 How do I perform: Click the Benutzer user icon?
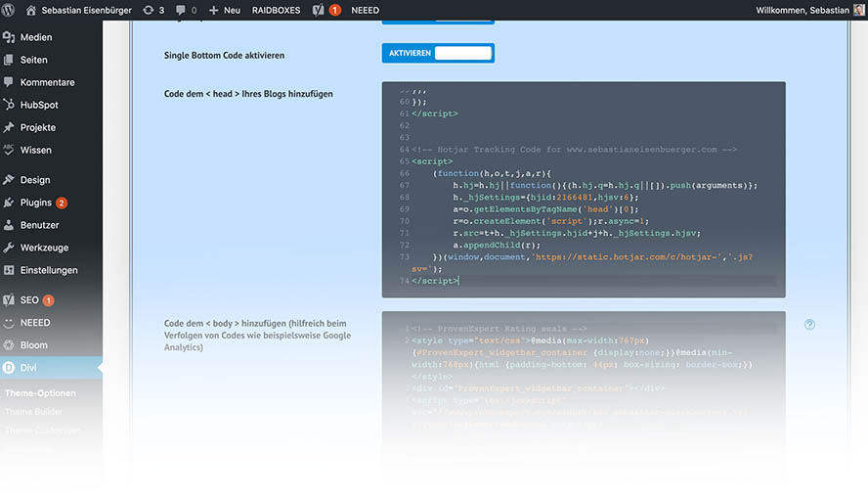[x=8, y=225]
